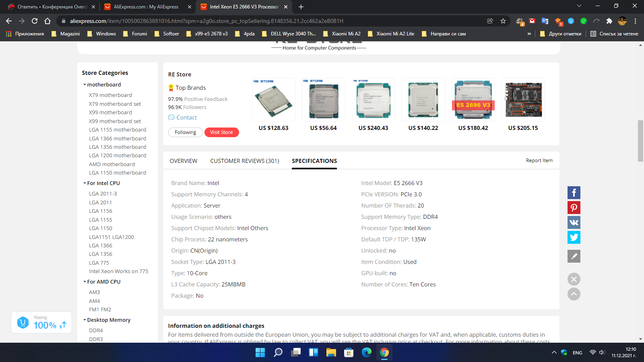Collapse the For AMD CPU category
Image resolution: width=644 pixels, height=362 pixels.
[102, 282]
